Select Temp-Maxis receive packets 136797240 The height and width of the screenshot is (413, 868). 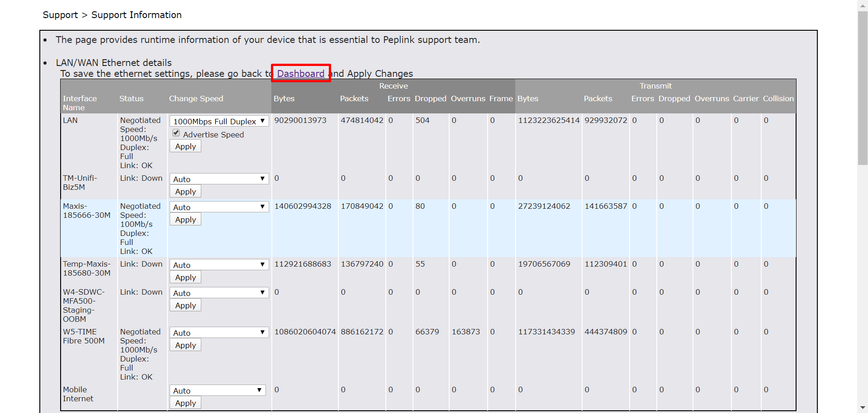(x=362, y=264)
